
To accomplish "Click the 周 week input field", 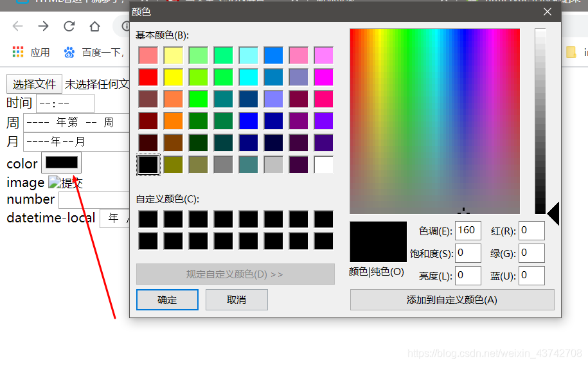I will (76, 123).
